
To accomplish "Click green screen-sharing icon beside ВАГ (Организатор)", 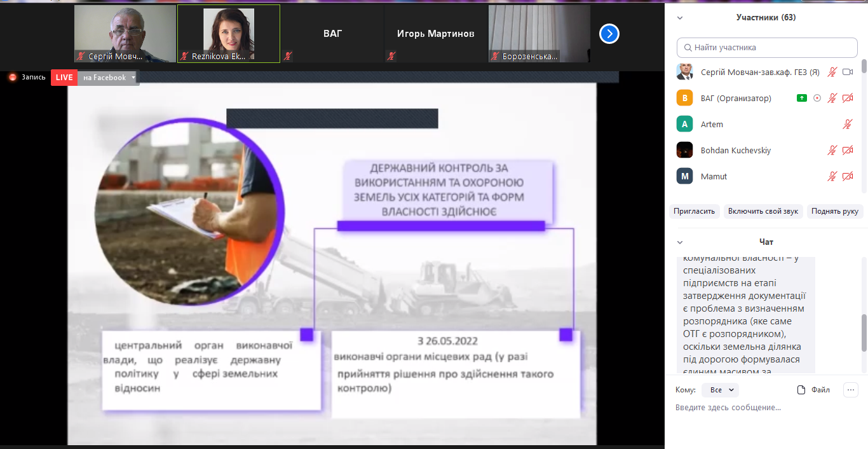I will click(802, 98).
